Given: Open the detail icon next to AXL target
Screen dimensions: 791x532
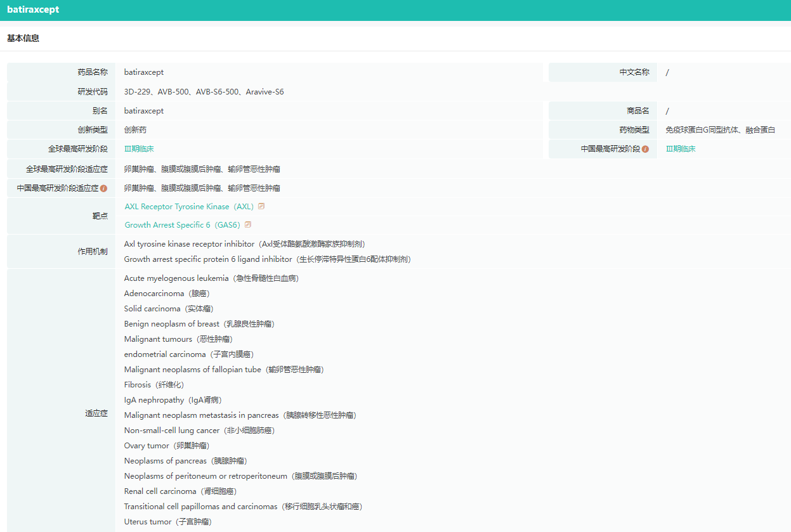Looking at the screenshot, I should tap(261, 206).
